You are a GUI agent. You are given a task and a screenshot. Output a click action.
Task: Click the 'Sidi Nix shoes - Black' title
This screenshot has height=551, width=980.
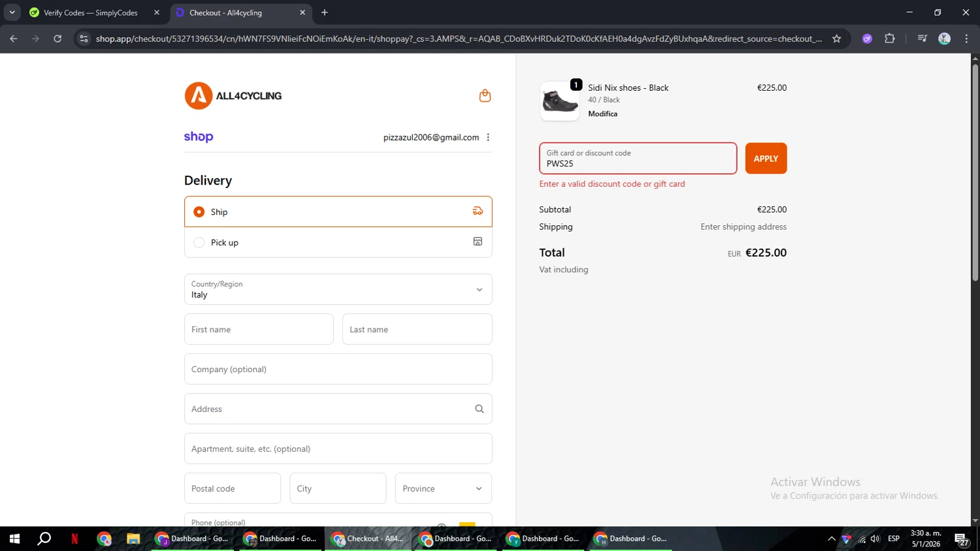click(628, 87)
